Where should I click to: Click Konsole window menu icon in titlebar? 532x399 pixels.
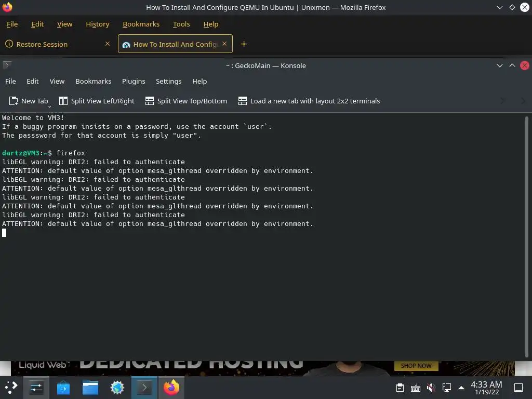point(7,65)
